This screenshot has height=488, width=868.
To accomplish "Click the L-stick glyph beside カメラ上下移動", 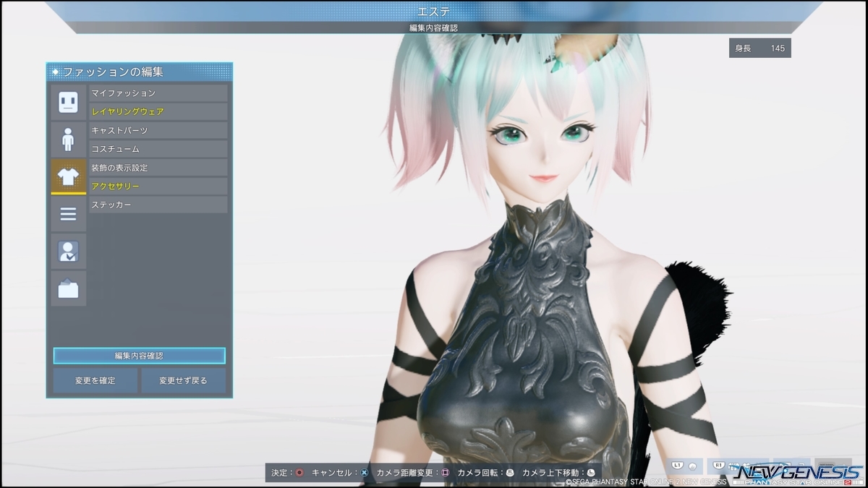I will [590, 473].
